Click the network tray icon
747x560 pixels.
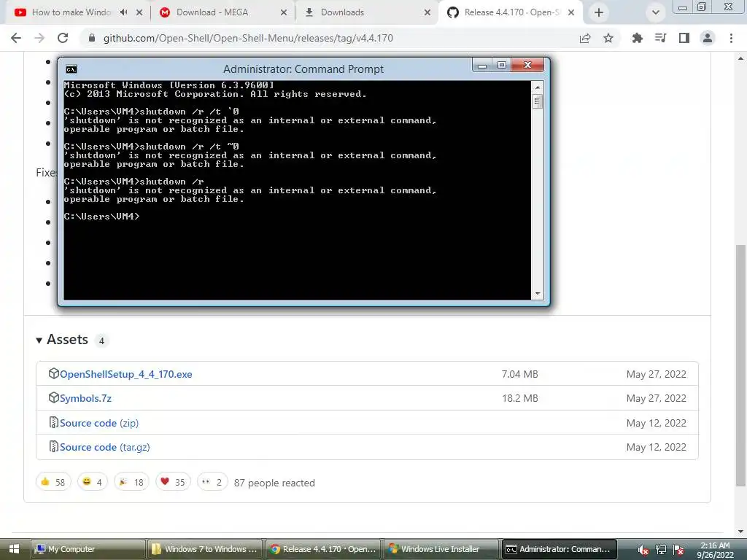point(661,550)
